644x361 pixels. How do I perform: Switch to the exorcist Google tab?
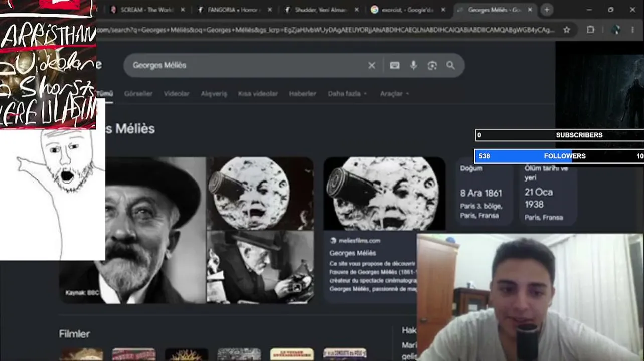click(407, 10)
